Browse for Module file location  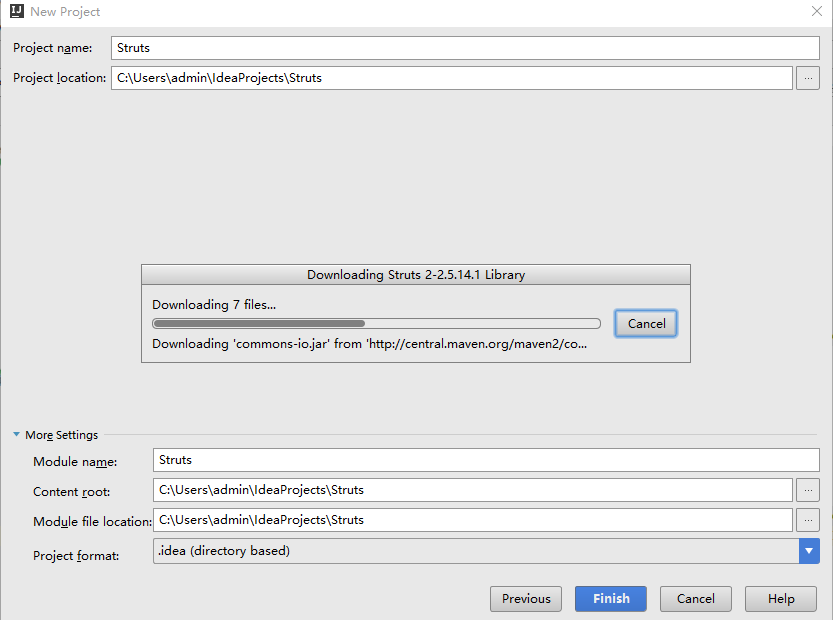click(808, 520)
